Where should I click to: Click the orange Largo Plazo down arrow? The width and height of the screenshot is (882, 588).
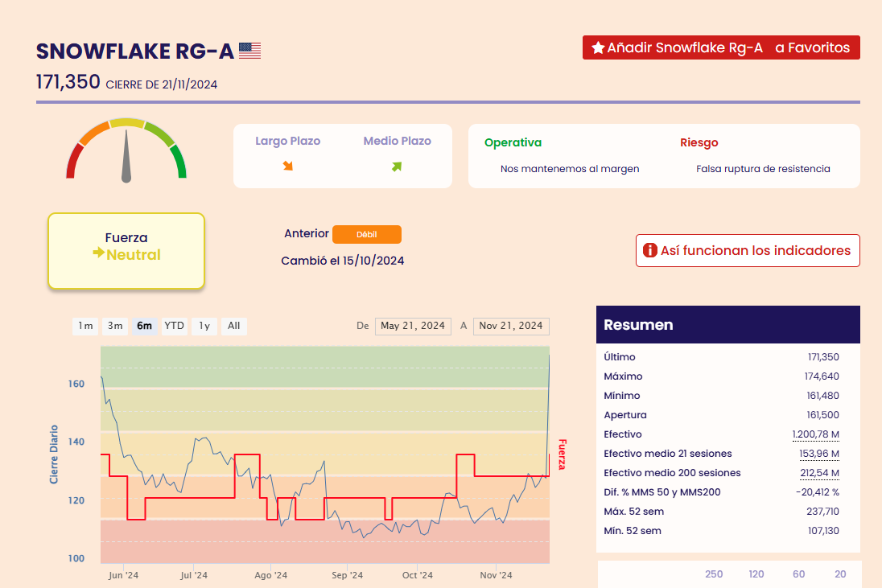click(x=287, y=166)
